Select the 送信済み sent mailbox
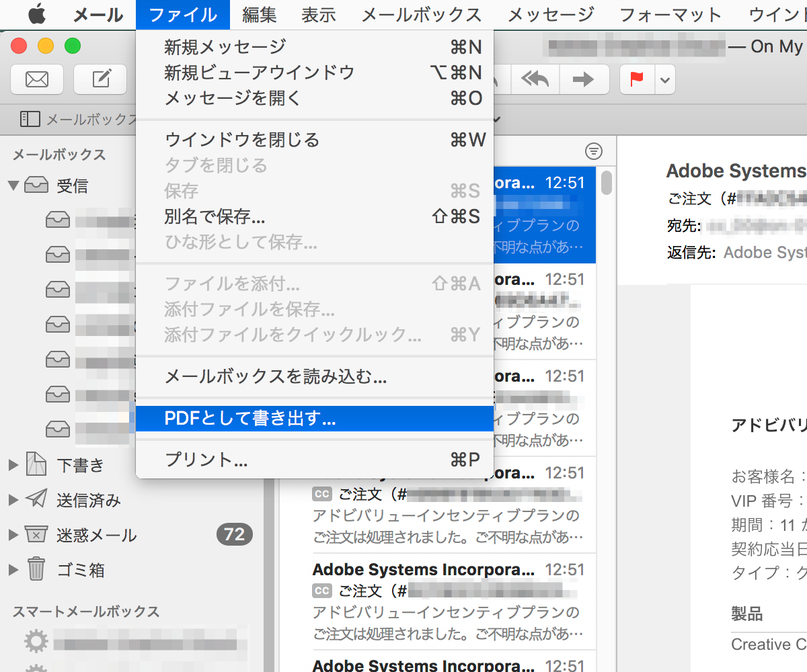 88,499
